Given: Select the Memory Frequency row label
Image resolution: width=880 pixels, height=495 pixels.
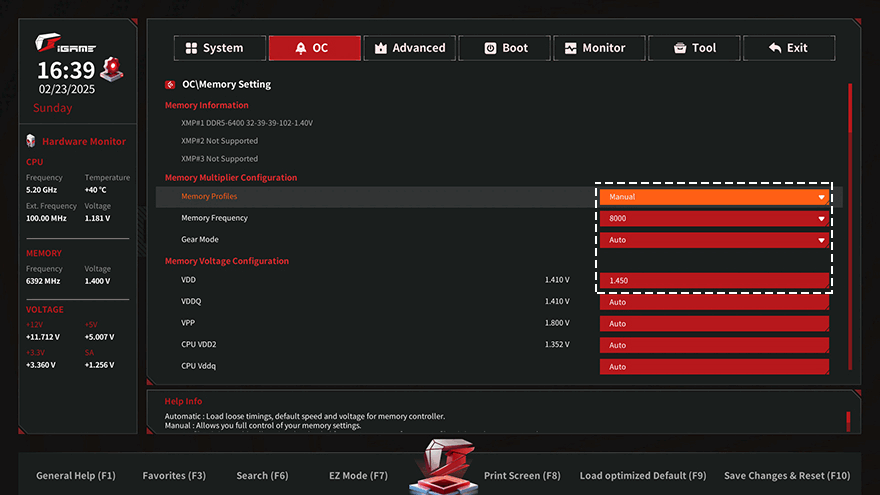Looking at the screenshot, I should coord(214,218).
